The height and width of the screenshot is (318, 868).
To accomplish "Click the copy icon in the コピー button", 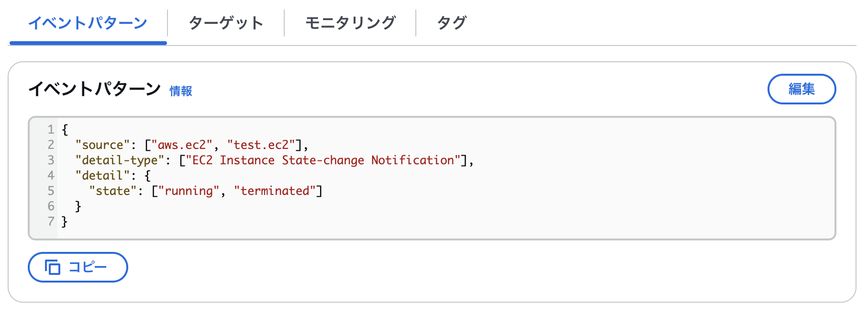I will click(x=53, y=267).
